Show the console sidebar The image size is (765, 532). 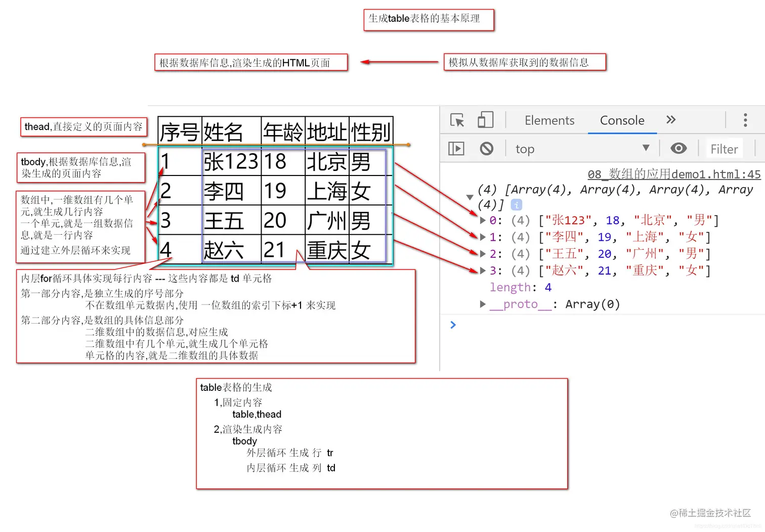[456, 148]
